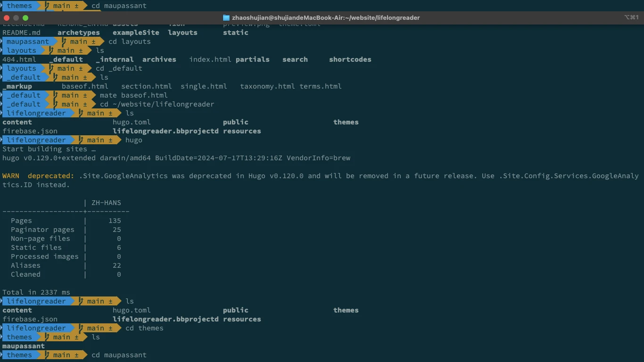
Task: Click the bold maupassant directory listing
Action: (24, 346)
